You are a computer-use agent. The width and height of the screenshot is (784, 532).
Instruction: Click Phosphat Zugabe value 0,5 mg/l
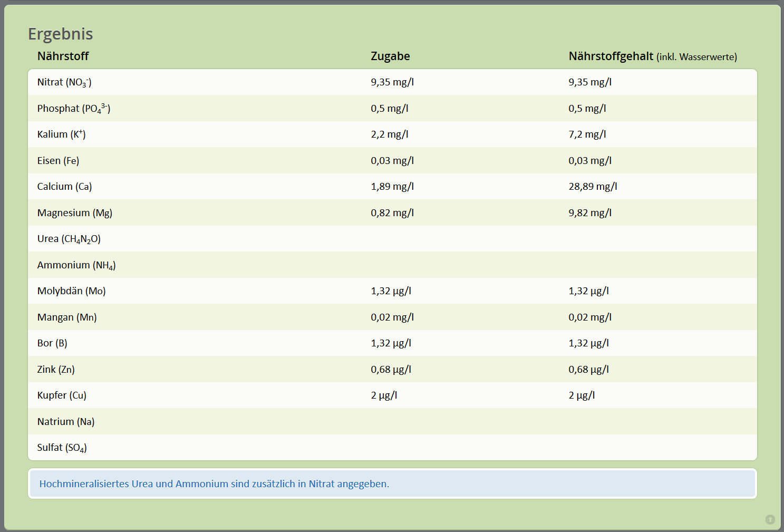click(390, 108)
